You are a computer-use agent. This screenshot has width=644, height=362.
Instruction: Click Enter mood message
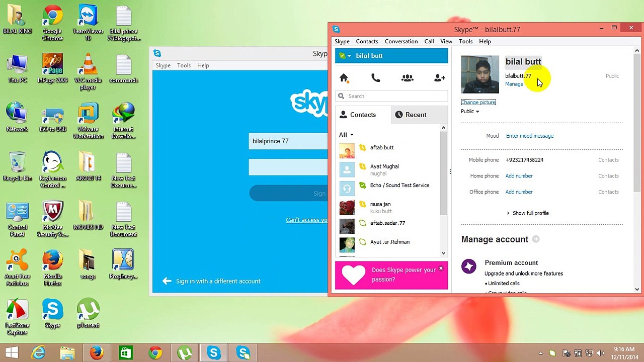point(530,136)
